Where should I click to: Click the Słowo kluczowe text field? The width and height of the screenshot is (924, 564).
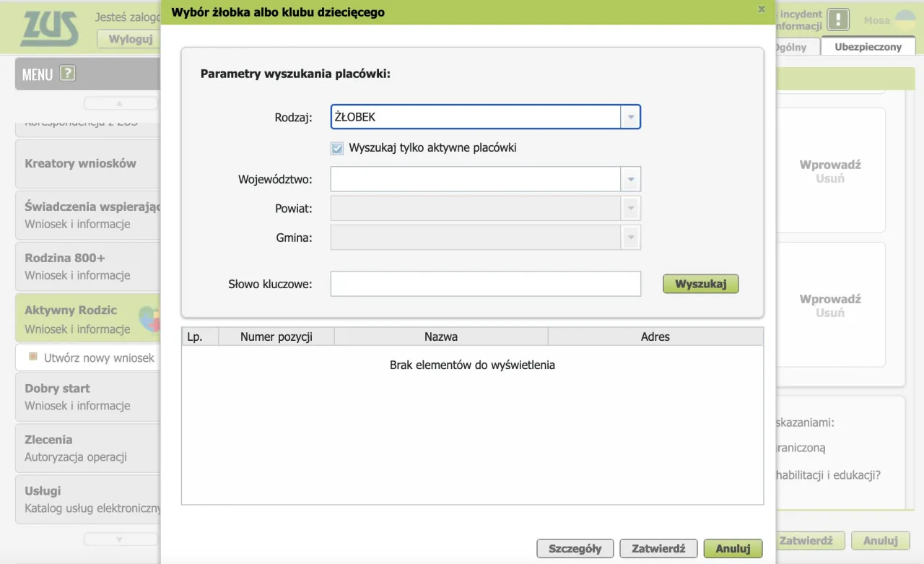pos(485,284)
